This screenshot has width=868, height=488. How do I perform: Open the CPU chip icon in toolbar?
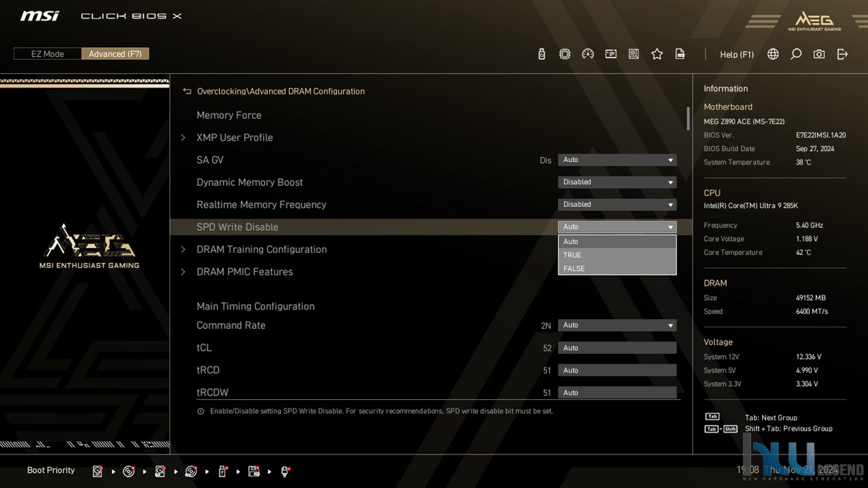click(x=565, y=54)
